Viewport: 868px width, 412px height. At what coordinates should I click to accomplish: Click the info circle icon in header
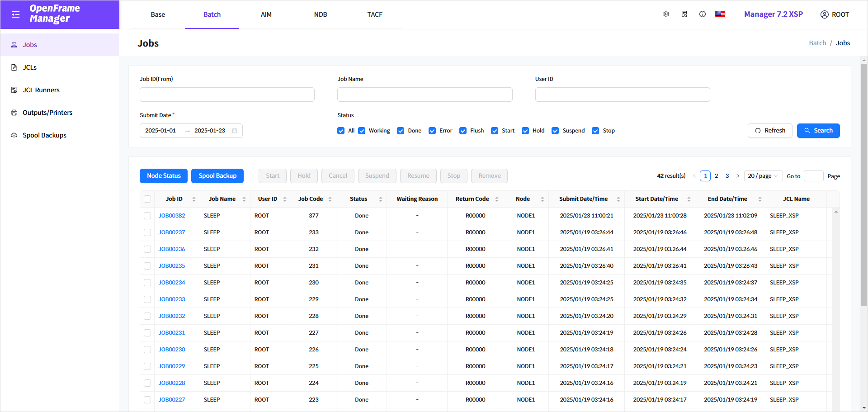coord(703,14)
